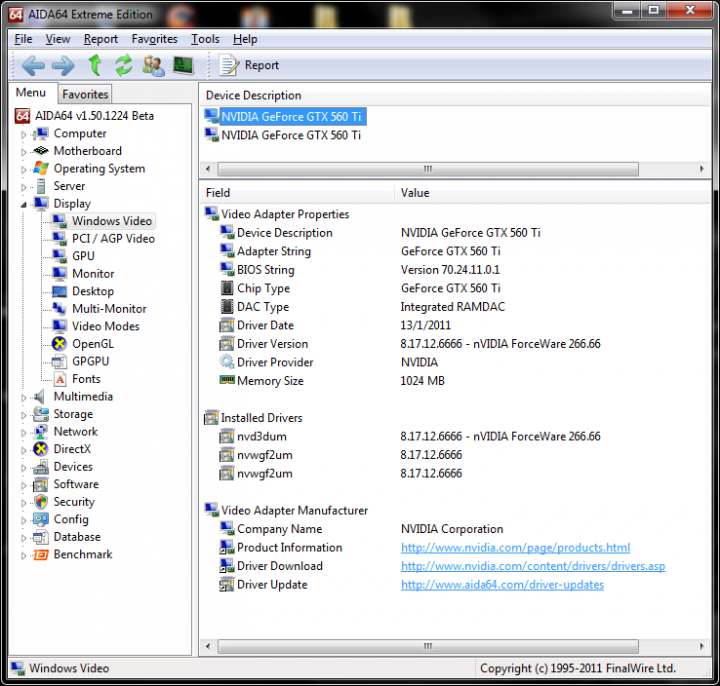The image size is (720, 686).
Task: Click the Report button in the toolbar
Action: click(249, 65)
